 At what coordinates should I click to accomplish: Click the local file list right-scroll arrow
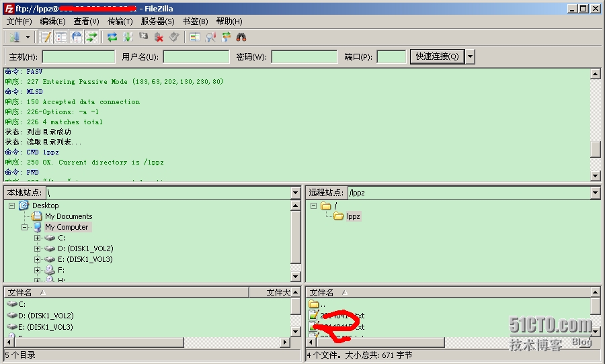click(x=285, y=342)
